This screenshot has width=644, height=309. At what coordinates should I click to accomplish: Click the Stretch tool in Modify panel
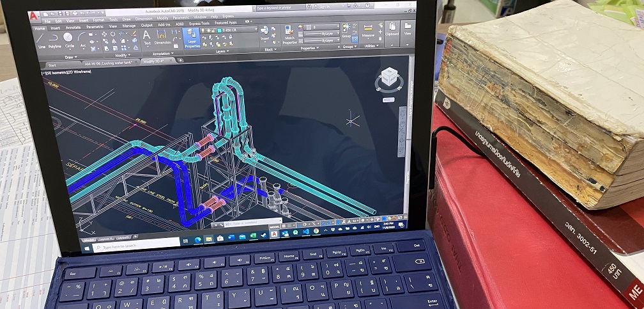click(x=107, y=49)
